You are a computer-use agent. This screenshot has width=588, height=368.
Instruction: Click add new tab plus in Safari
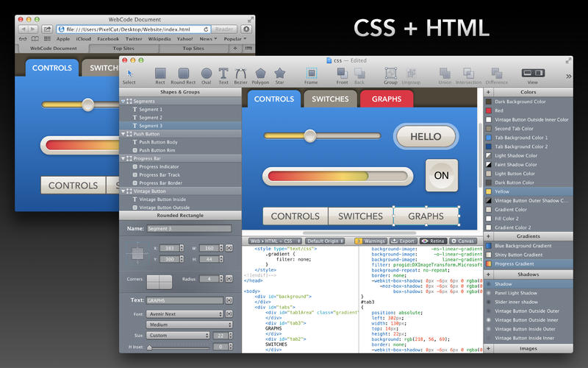click(x=235, y=49)
